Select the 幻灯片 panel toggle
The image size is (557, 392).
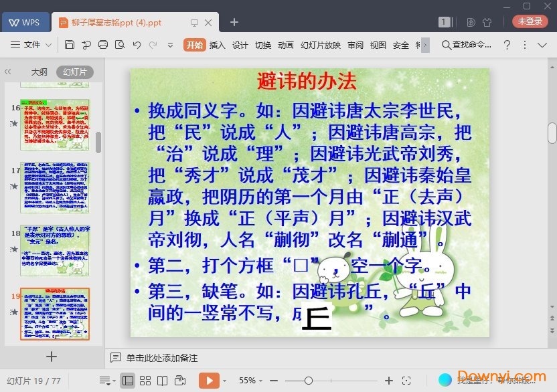click(x=74, y=72)
